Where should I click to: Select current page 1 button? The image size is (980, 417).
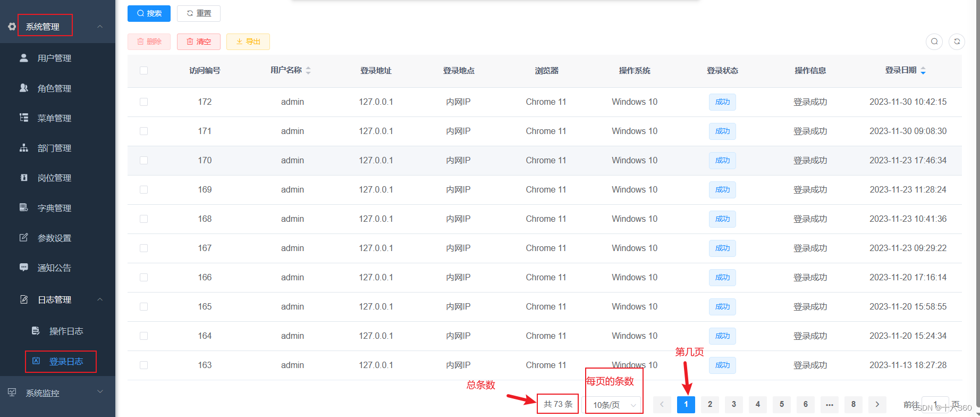pyautogui.click(x=686, y=404)
